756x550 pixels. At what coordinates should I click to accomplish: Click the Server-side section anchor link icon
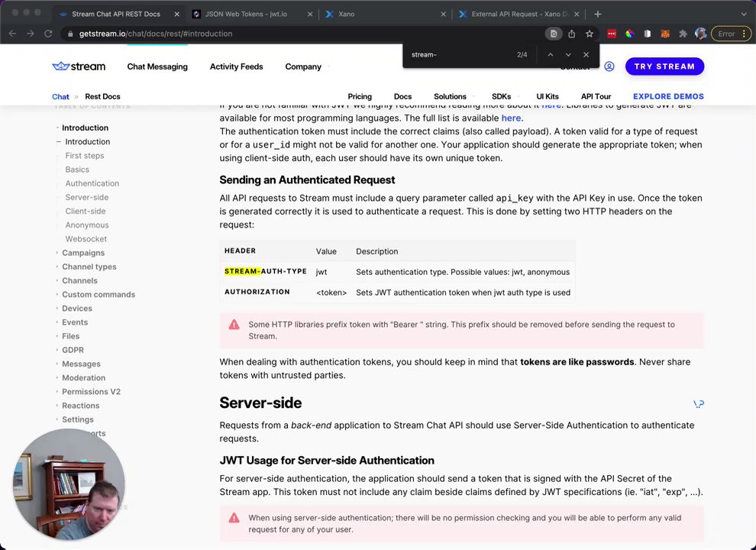699,404
